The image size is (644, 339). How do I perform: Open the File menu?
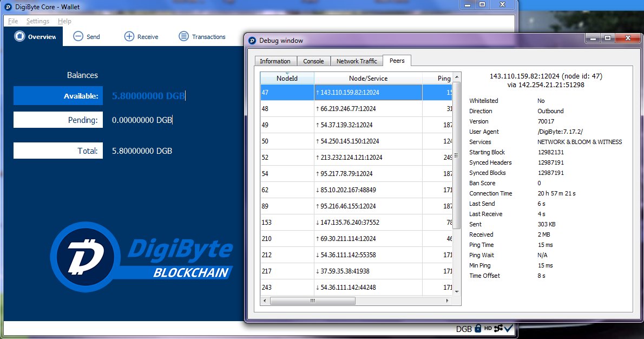(x=13, y=21)
